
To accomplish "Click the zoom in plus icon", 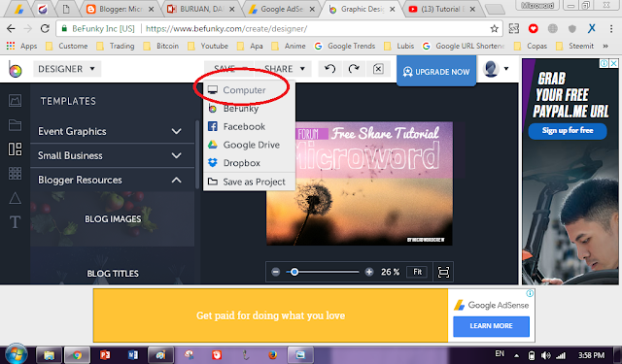I will tap(369, 272).
